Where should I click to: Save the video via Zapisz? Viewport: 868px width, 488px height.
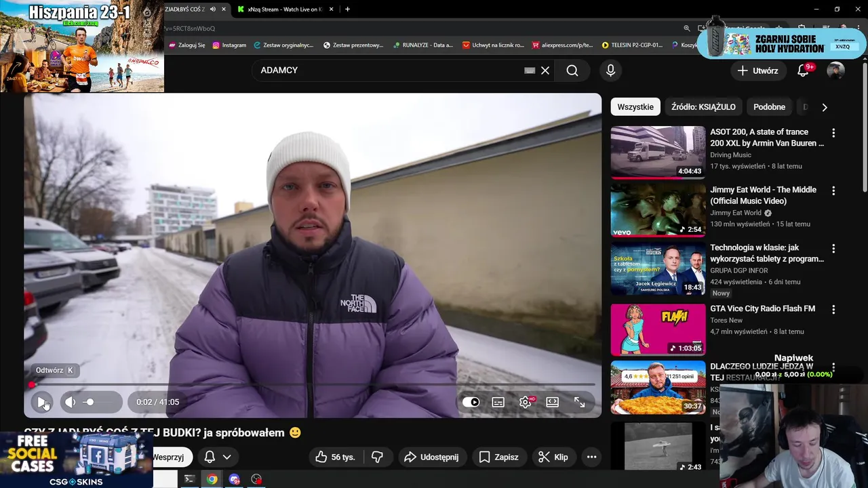pyautogui.click(x=498, y=457)
